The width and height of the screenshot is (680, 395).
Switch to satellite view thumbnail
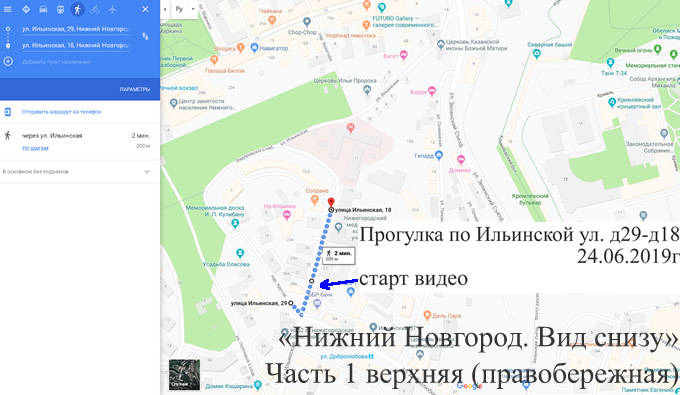(x=184, y=375)
